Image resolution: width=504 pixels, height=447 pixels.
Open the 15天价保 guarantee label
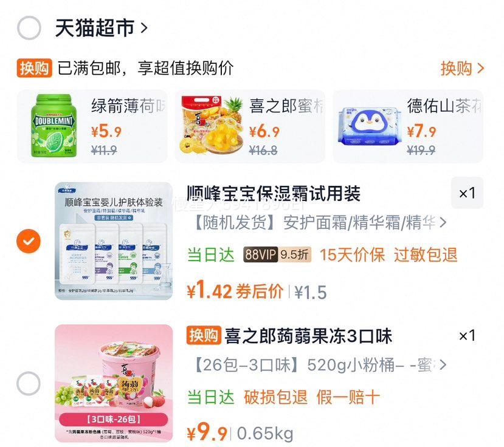352,254
